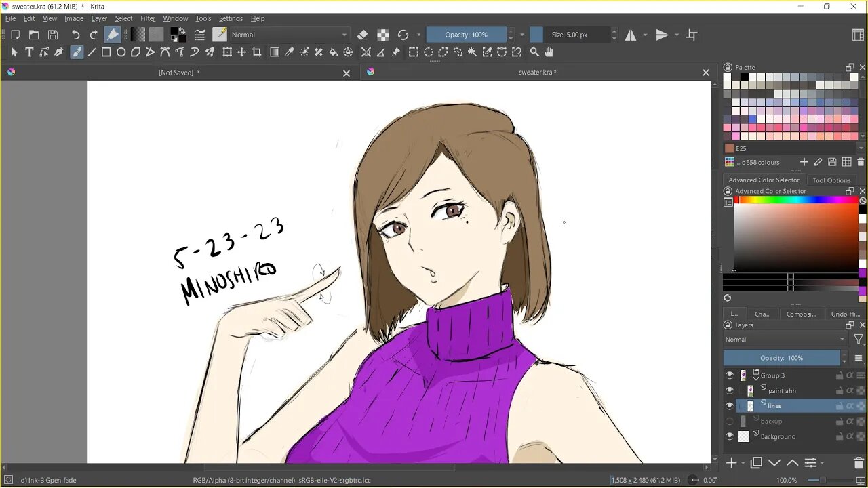Image resolution: width=868 pixels, height=488 pixels.
Task: Toggle horizontal mirror tool
Action: [631, 35]
